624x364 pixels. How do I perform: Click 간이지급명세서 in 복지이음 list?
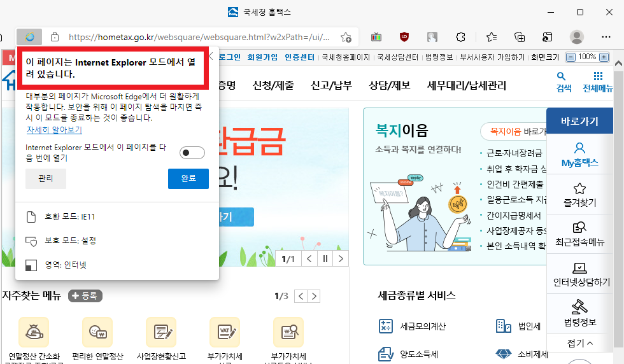(x=514, y=215)
